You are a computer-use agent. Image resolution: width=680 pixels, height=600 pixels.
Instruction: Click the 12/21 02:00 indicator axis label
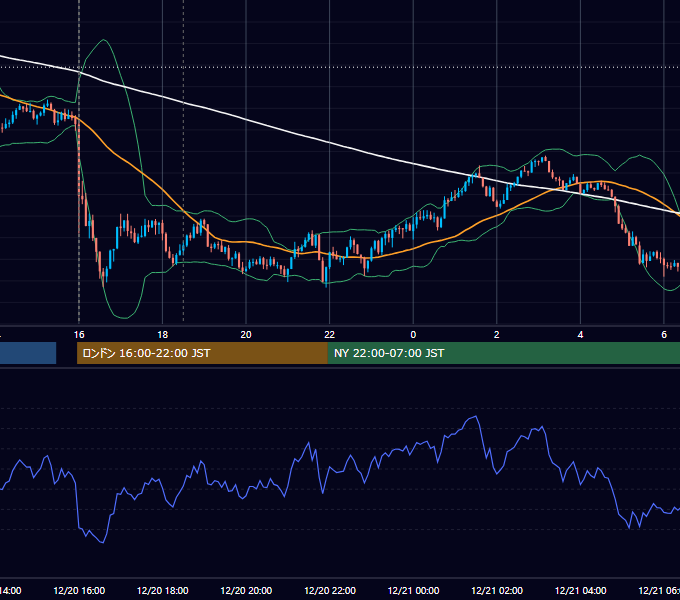tap(497, 590)
